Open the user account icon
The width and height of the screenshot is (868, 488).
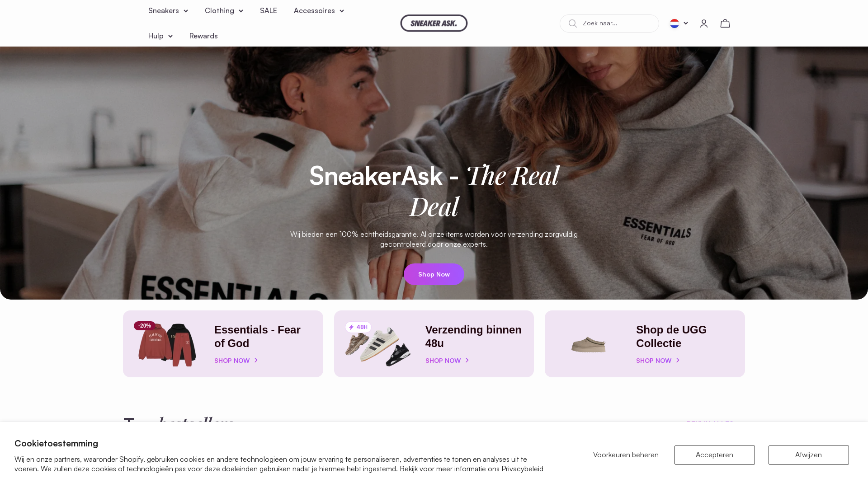(x=703, y=23)
